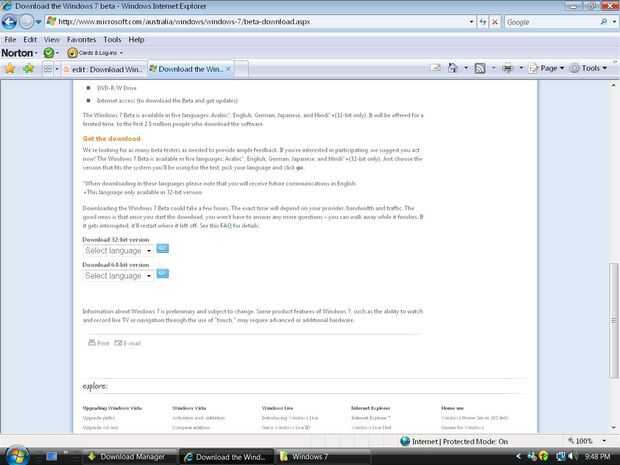Click the E-mail link below the article
The image size is (620, 465).
[127, 343]
